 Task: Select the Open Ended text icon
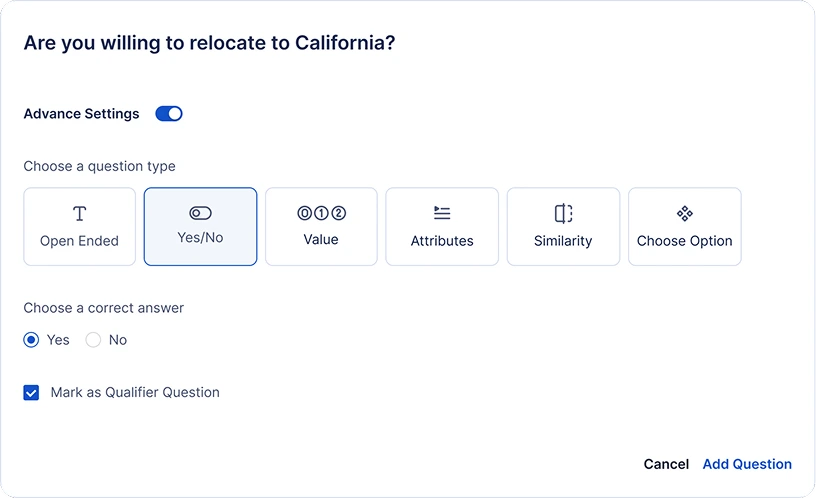click(80, 213)
